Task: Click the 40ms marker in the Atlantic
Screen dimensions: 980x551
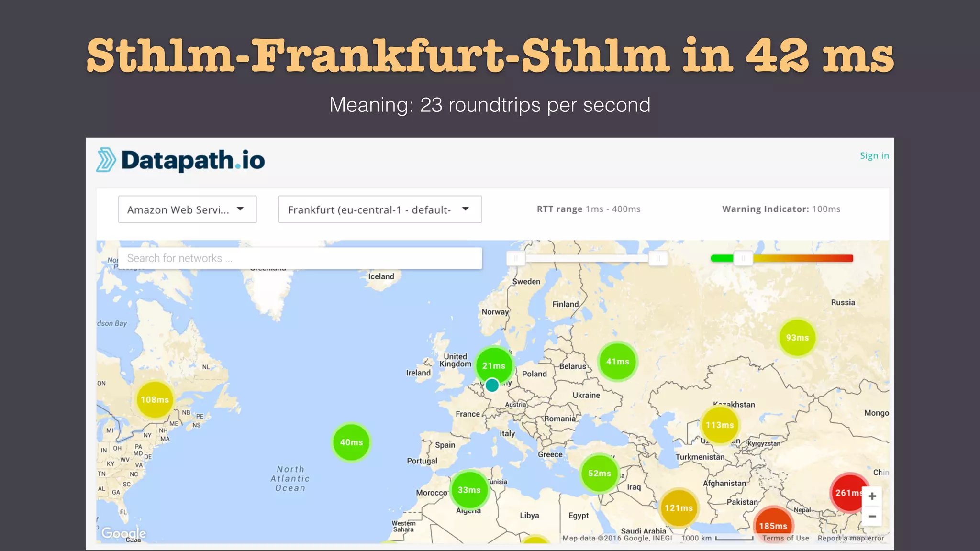Action: click(x=351, y=442)
